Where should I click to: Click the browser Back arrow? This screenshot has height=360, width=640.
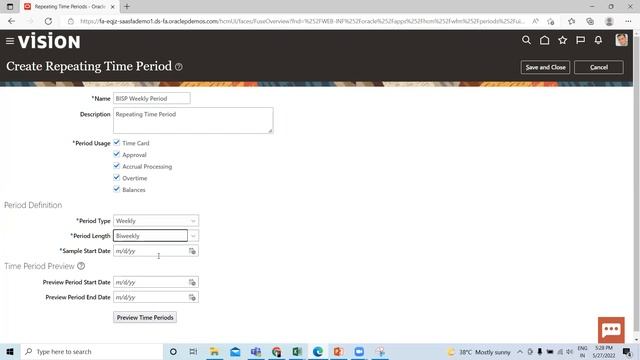point(11,21)
